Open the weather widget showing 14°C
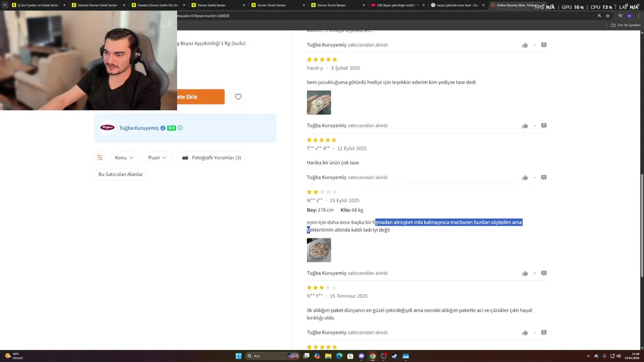The image size is (644, 362). click(14, 356)
